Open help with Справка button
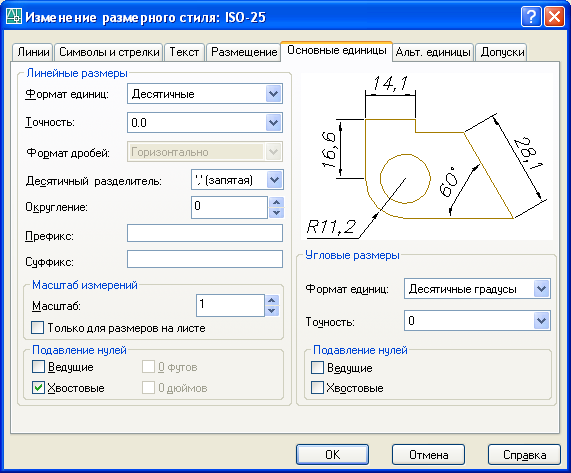The height and width of the screenshot is (473, 571). [x=524, y=454]
